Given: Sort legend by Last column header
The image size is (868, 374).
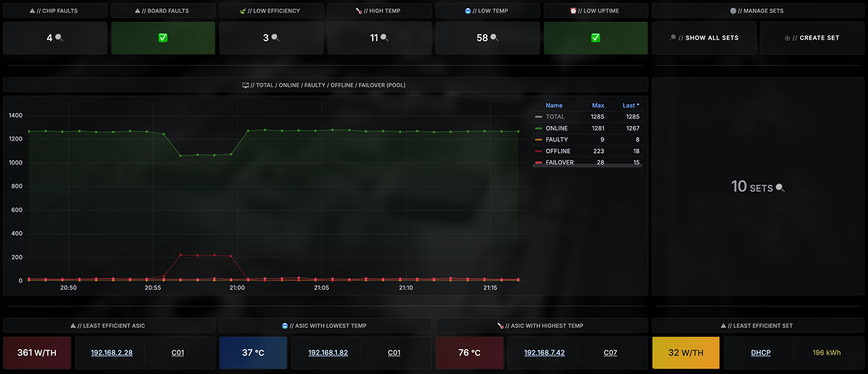Looking at the screenshot, I should 630,105.
